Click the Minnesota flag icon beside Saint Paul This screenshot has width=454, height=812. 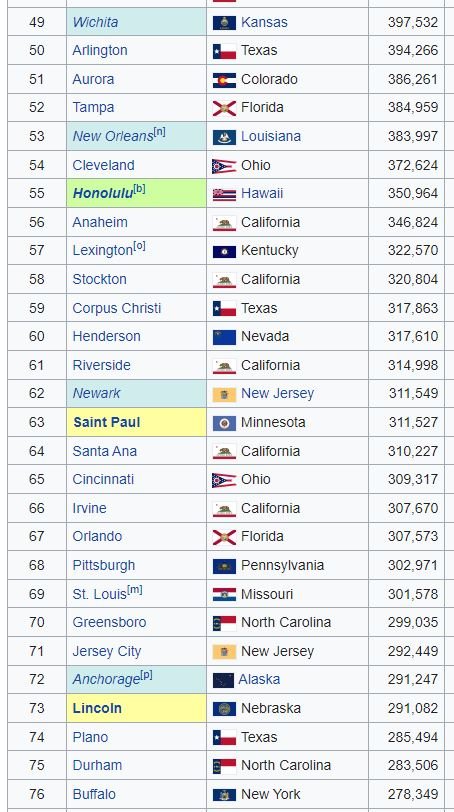click(x=224, y=423)
